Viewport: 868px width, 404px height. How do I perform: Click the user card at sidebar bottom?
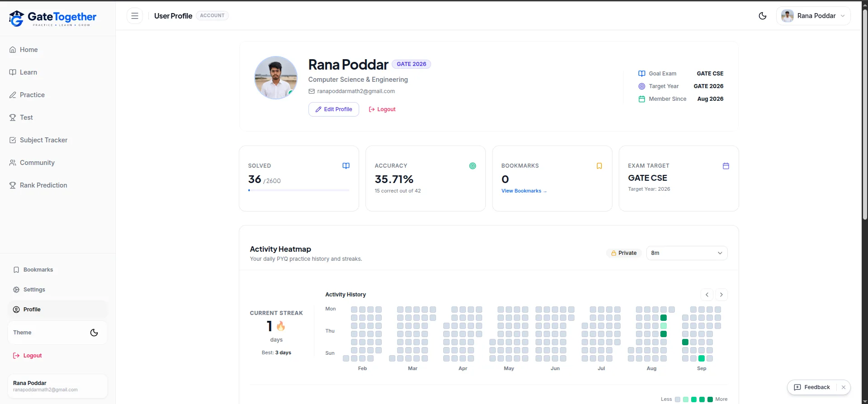[x=57, y=386]
